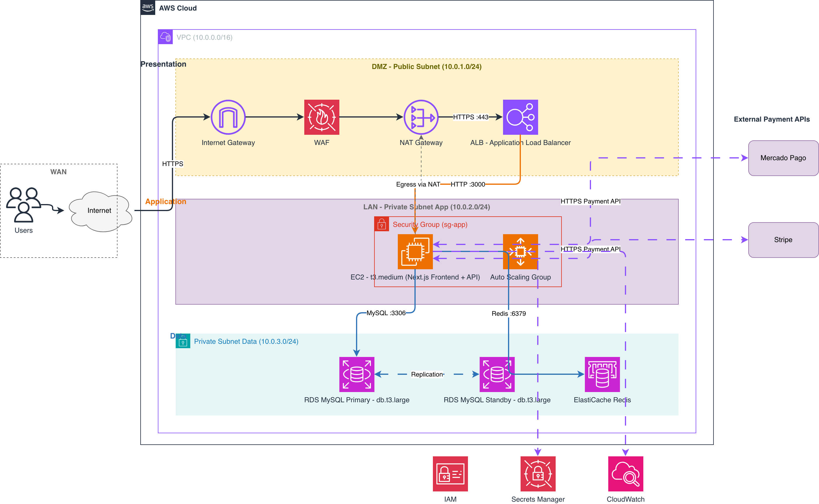819x504 pixels.
Task: Click the AWS Cloud logo icon
Action: pos(148,7)
